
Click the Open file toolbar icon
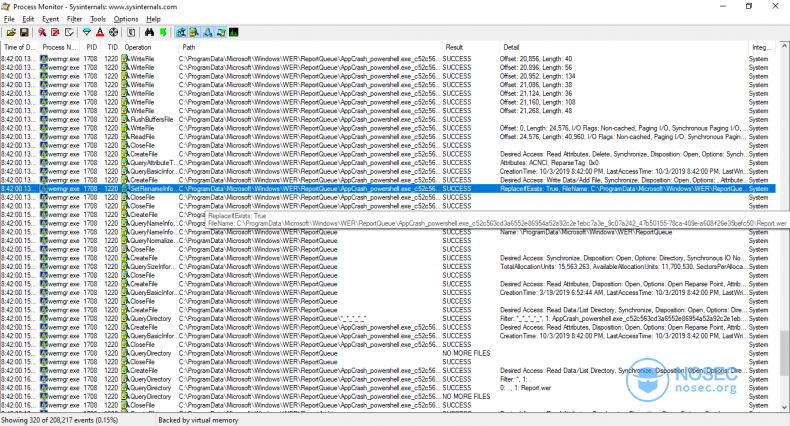click(x=11, y=32)
